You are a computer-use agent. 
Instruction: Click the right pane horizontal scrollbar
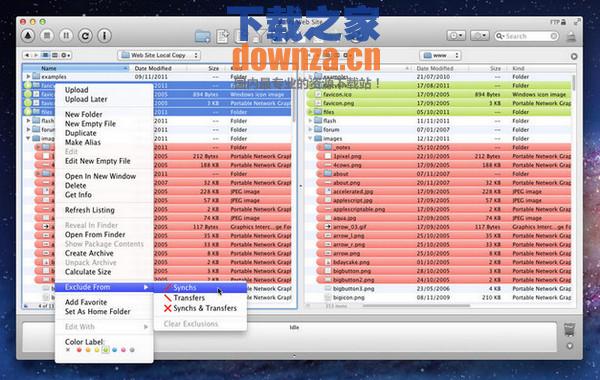click(x=416, y=306)
